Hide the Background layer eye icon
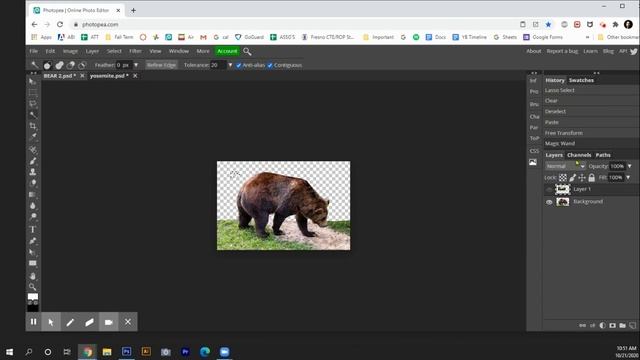 (x=549, y=202)
